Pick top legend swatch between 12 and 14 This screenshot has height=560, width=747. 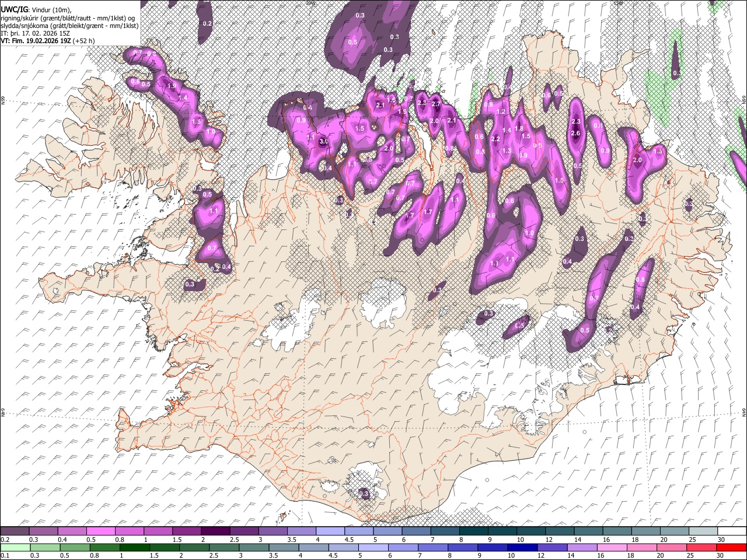[x=560, y=531]
